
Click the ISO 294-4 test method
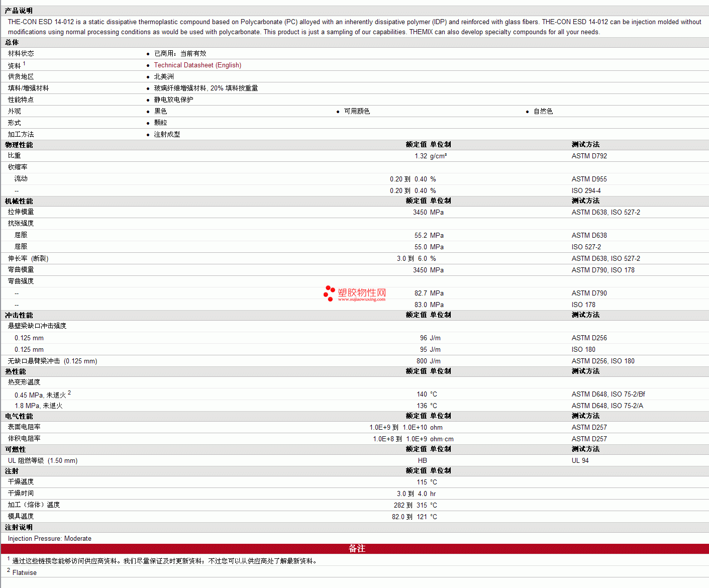pos(586,191)
